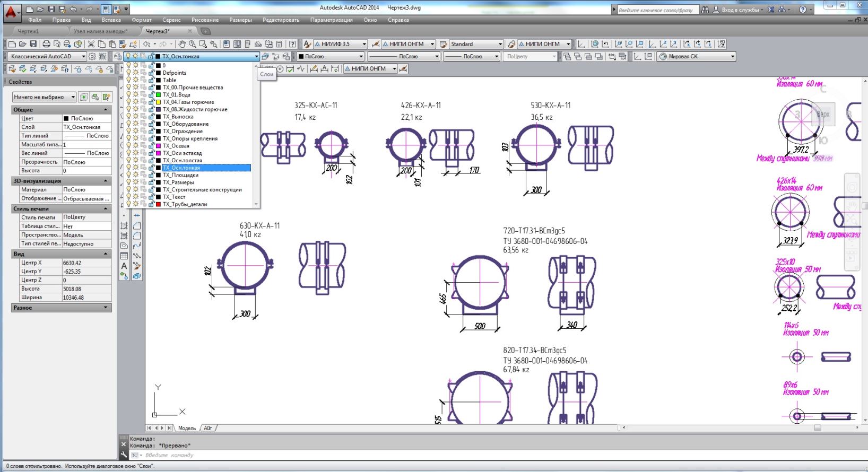Select layer TX_Трубы_детали in list
Viewport: 868px width, 472px height.
click(185, 204)
